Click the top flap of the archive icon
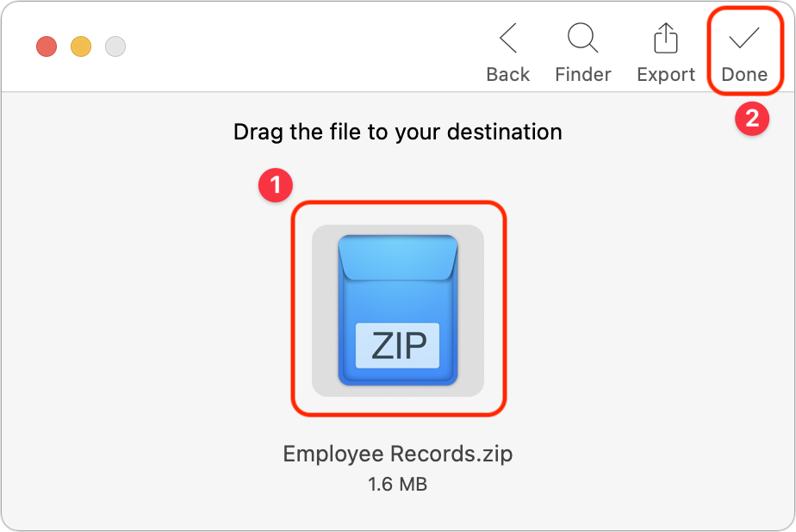 click(398, 257)
